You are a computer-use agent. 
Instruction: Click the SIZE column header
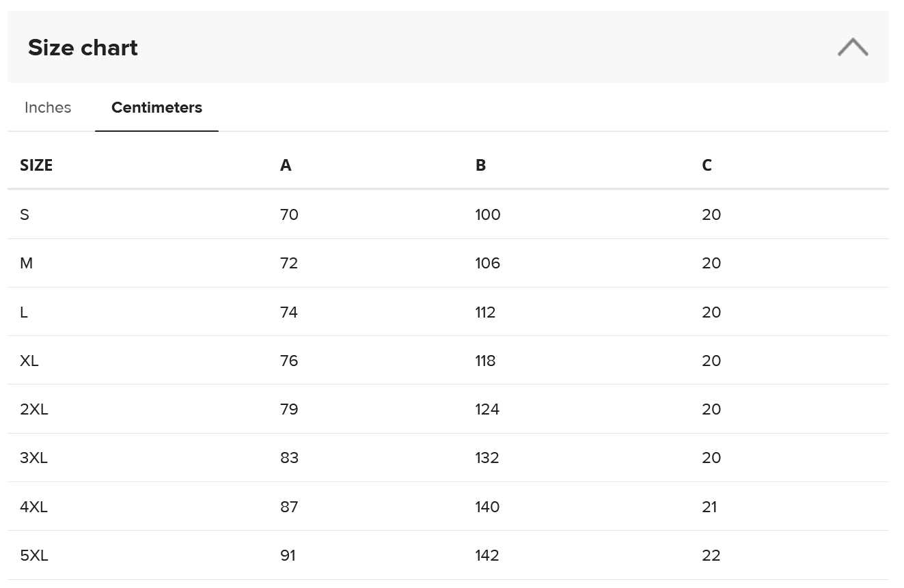pos(36,165)
